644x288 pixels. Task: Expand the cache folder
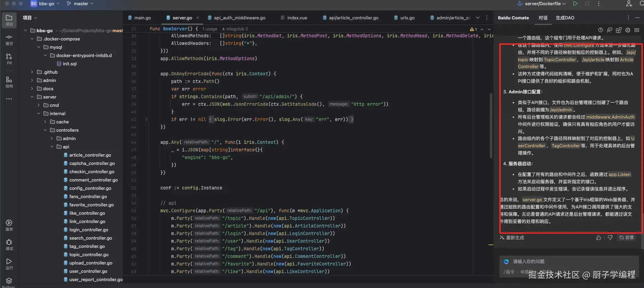point(45,122)
